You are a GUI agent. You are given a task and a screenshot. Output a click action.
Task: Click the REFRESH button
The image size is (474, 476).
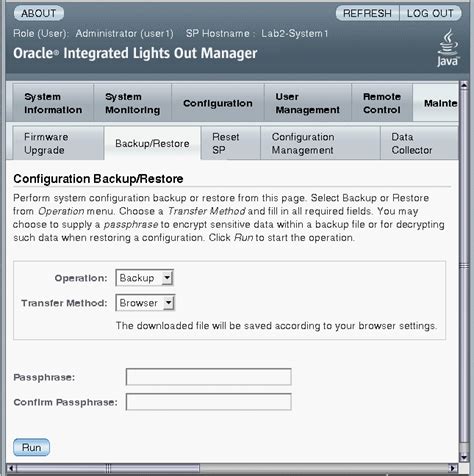(x=367, y=13)
